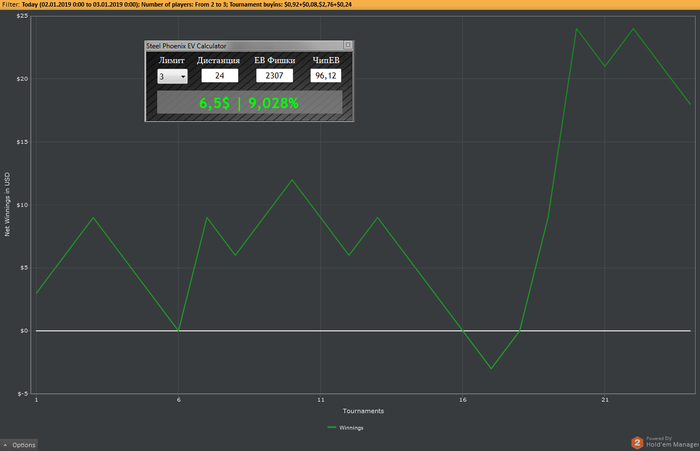
Task: Click the ЕВ Фишки label
Action: point(275,60)
